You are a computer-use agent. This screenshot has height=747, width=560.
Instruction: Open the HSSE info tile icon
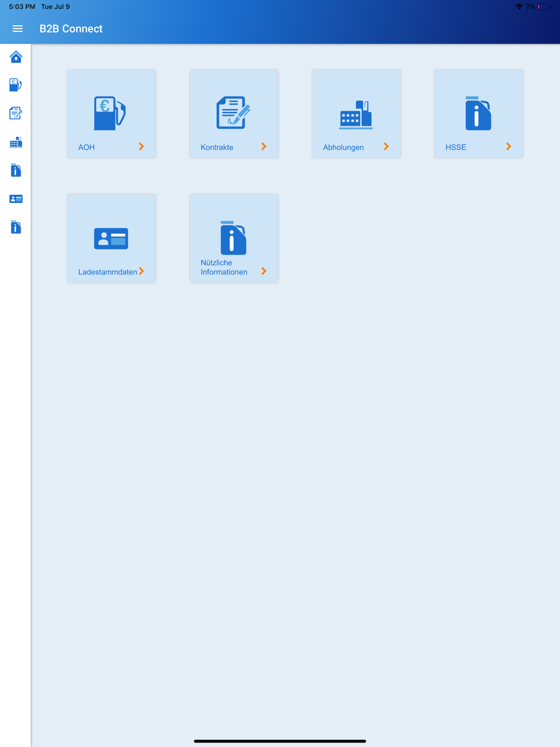pyautogui.click(x=478, y=113)
